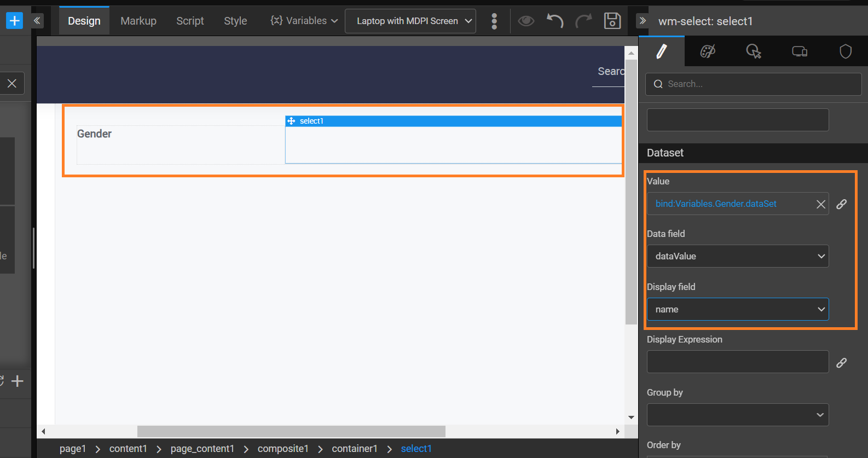Screen dimensions: 868x458
Task: Clear the Value binding with X button
Action: 820,204
